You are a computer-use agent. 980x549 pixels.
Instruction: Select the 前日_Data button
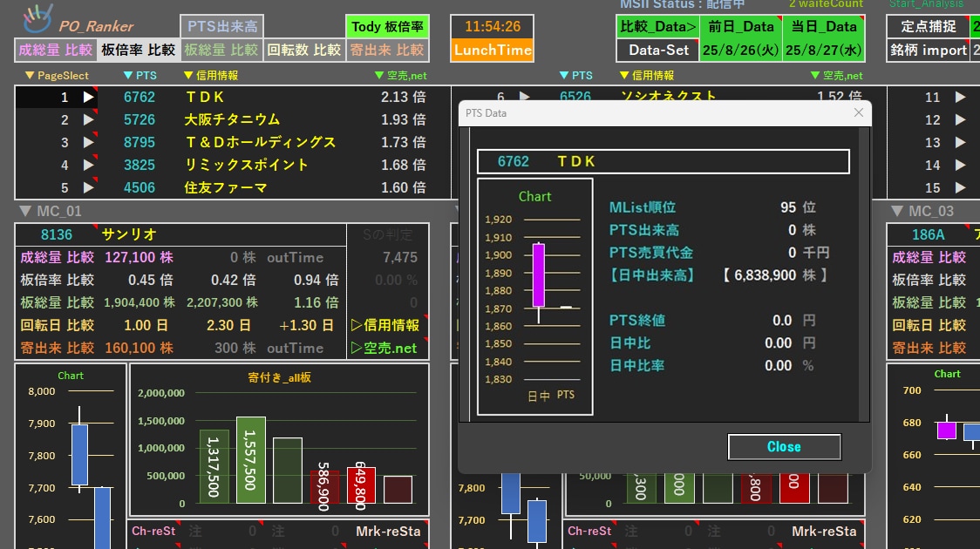[x=740, y=27]
